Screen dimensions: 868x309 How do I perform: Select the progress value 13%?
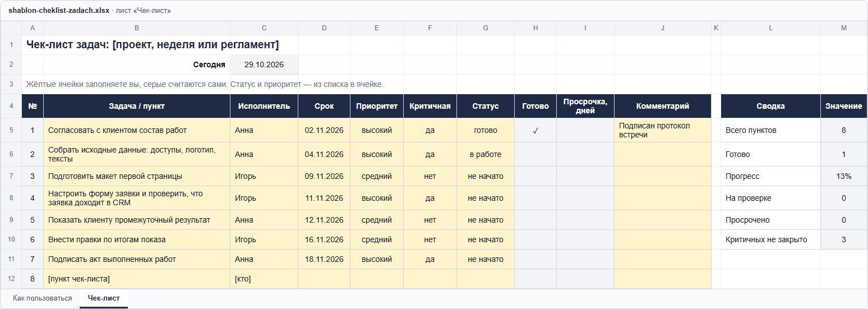[x=844, y=176]
